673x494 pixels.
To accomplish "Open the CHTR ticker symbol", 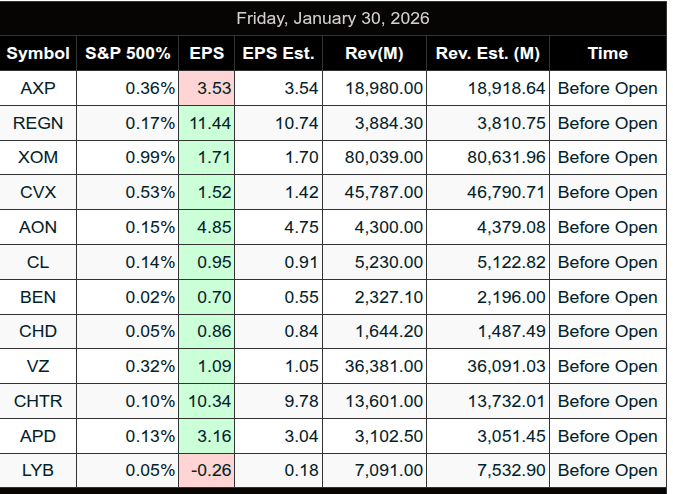I will tap(38, 401).
